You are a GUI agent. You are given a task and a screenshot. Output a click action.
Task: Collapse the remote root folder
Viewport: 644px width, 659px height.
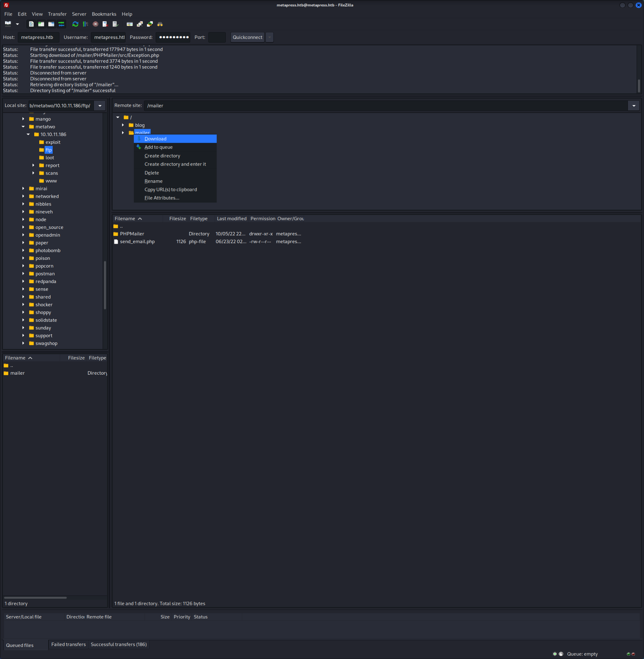coord(118,117)
